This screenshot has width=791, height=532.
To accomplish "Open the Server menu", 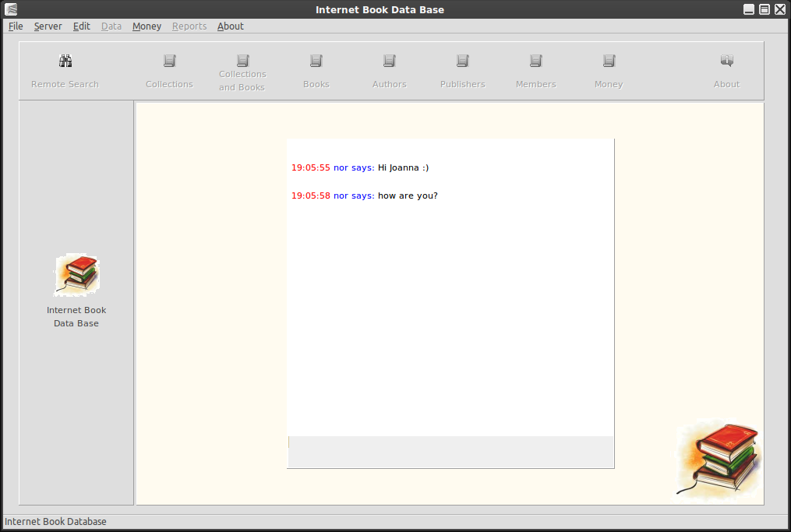I will (x=48, y=26).
